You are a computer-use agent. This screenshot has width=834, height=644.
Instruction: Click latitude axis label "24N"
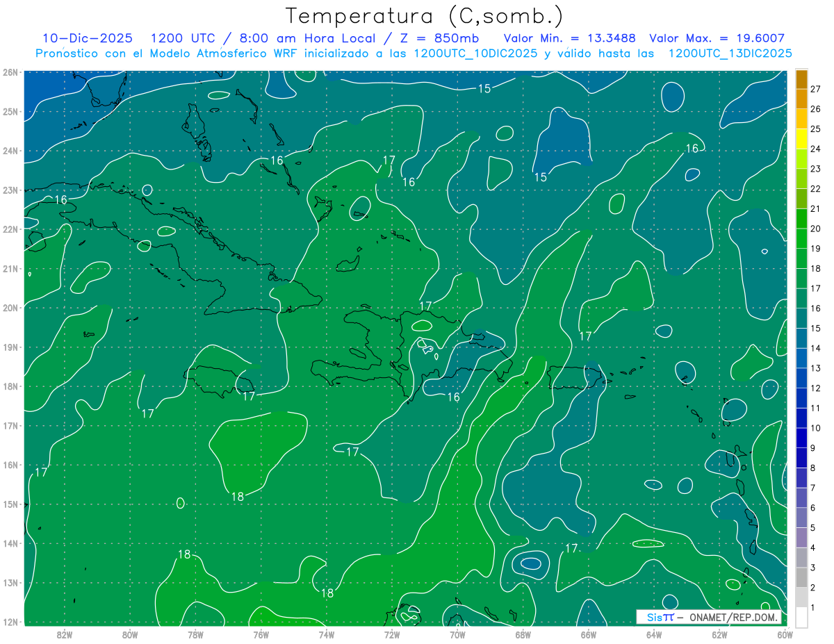(10, 151)
